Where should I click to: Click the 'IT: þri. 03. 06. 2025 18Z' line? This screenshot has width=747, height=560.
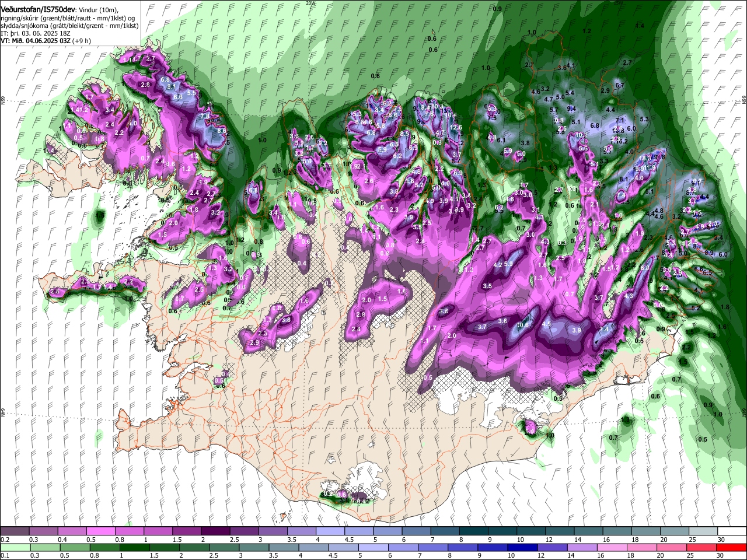point(34,33)
